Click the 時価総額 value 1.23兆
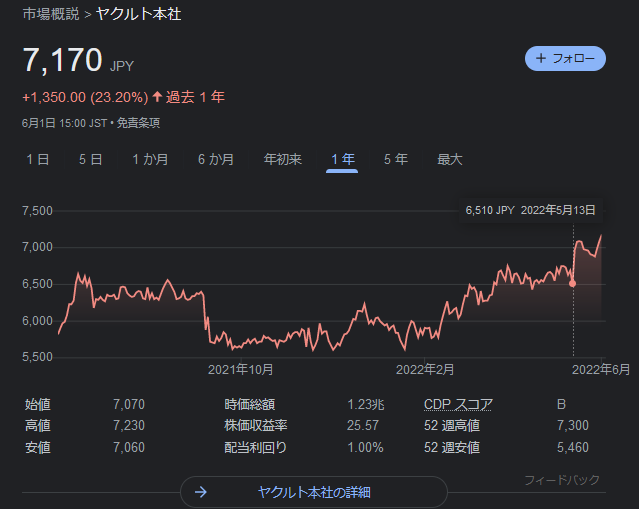The height and width of the screenshot is (509, 639). (366, 404)
